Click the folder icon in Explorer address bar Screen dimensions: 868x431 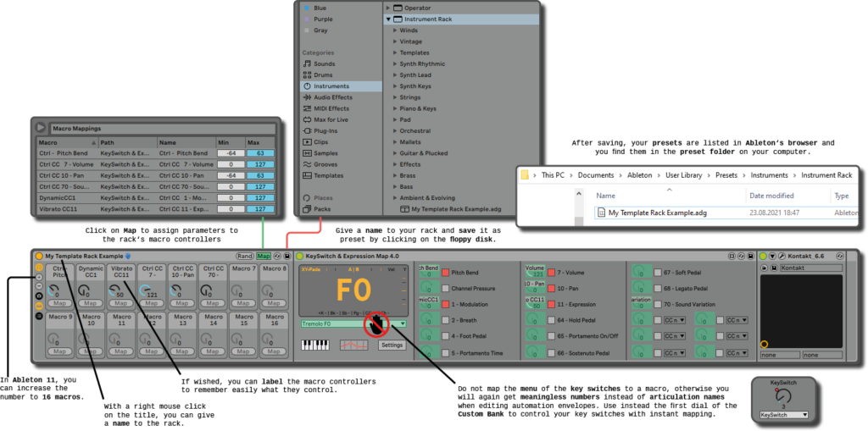pos(525,174)
